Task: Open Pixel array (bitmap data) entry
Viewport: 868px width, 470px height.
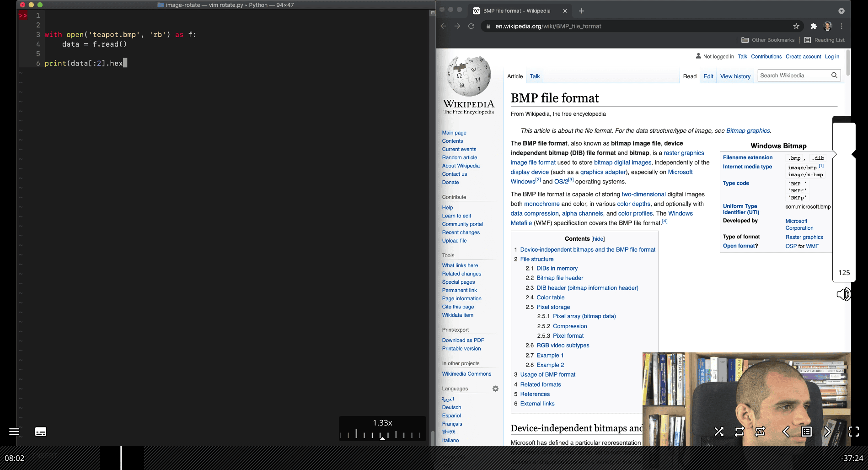Action: (x=584, y=316)
